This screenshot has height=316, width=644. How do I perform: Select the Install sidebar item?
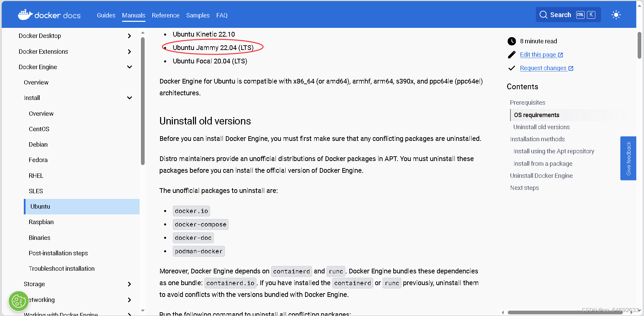click(x=32, y=98)
